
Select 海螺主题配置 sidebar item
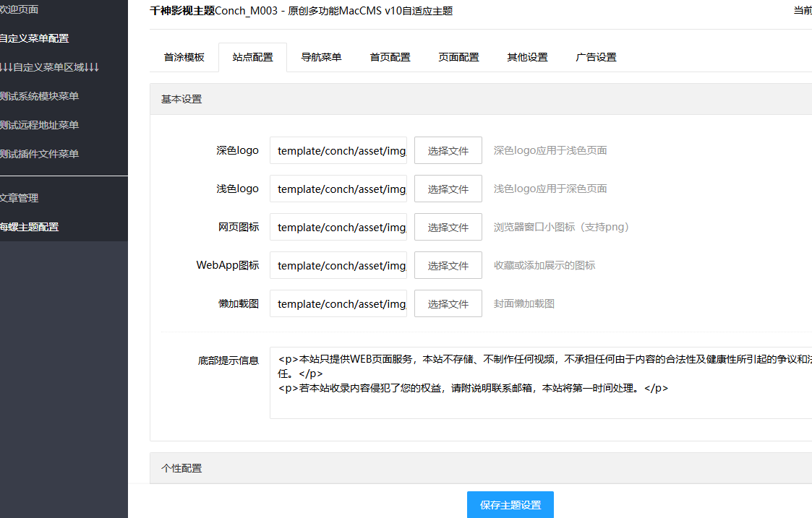click(30, 227)
